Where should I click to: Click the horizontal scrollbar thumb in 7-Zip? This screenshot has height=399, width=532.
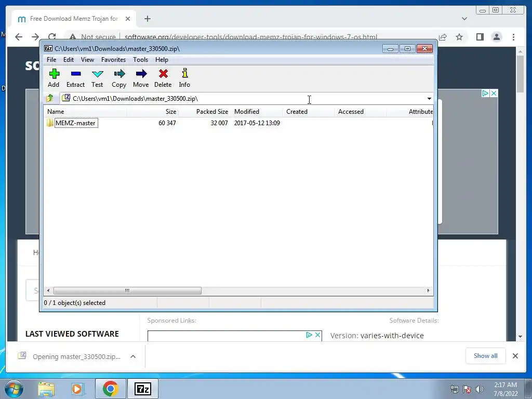click(127, 291)
